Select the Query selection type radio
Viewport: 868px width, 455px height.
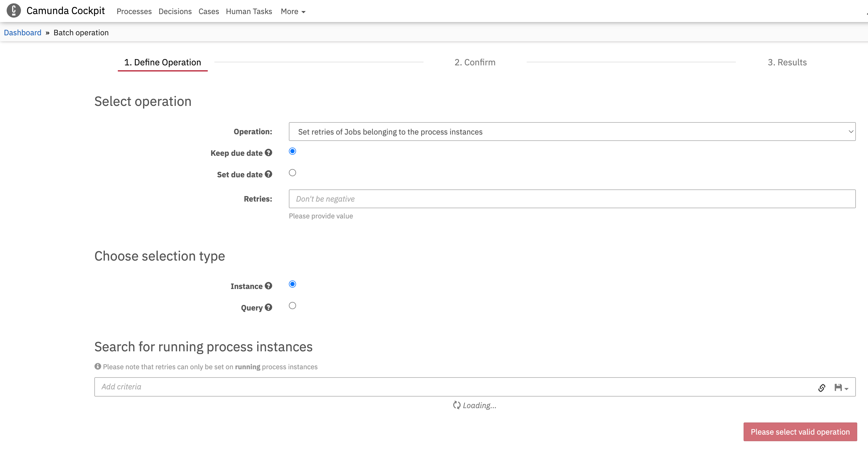292,306
